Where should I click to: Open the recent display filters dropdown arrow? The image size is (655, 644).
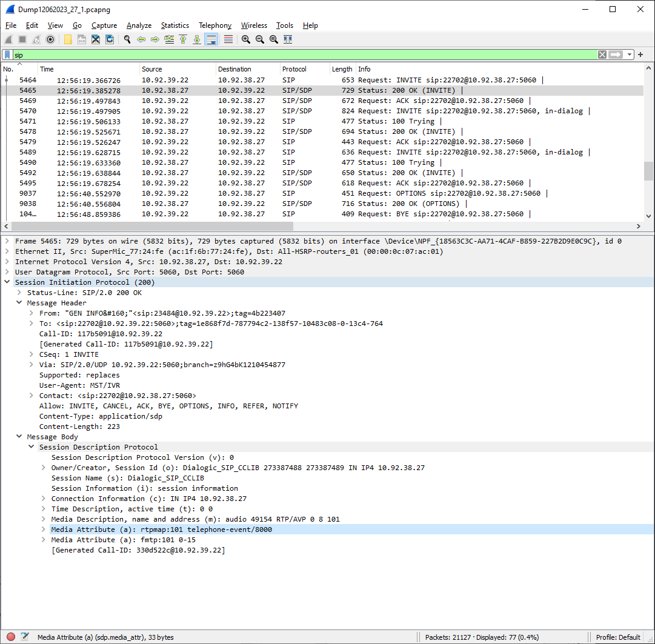(x=630, y=55)
